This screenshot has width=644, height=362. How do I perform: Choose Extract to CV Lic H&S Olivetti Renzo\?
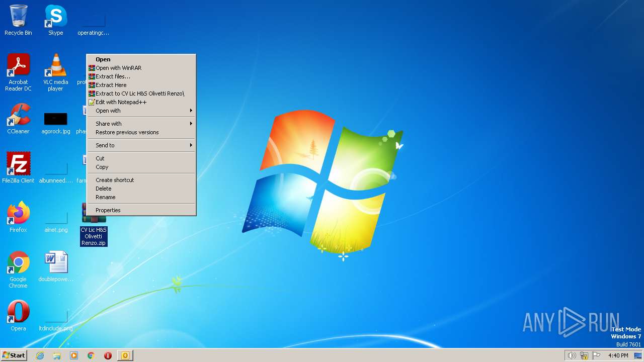[141, 94]
